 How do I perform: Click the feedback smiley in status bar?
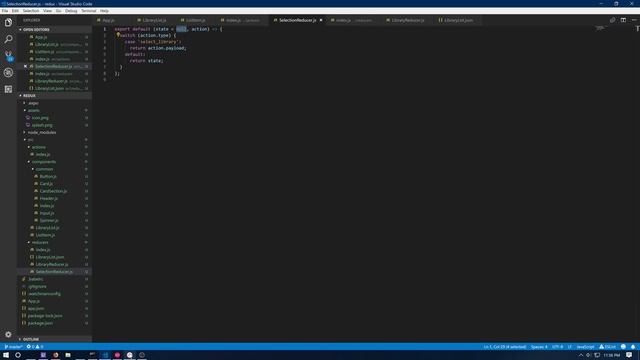623,347
